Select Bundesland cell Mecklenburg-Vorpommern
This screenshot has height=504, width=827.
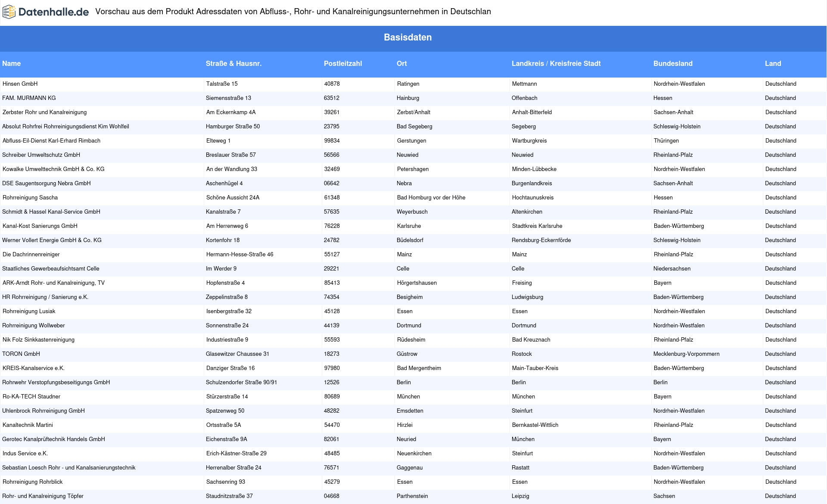pyautogui.click(x=686, y=354)
